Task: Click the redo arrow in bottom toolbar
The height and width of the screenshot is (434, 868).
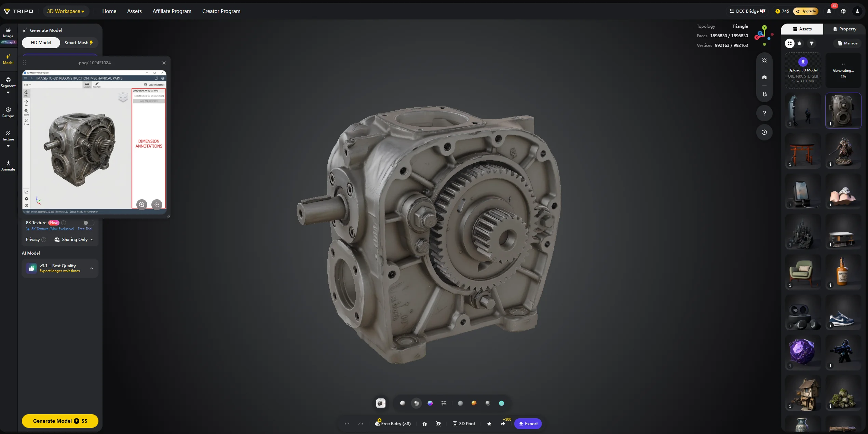Action: point(361,424)
